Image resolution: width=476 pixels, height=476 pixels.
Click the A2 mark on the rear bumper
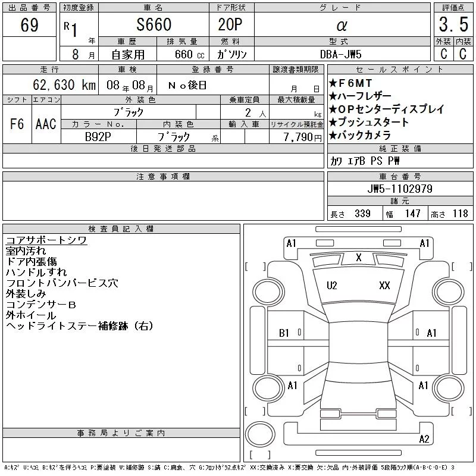coord(424,439)
